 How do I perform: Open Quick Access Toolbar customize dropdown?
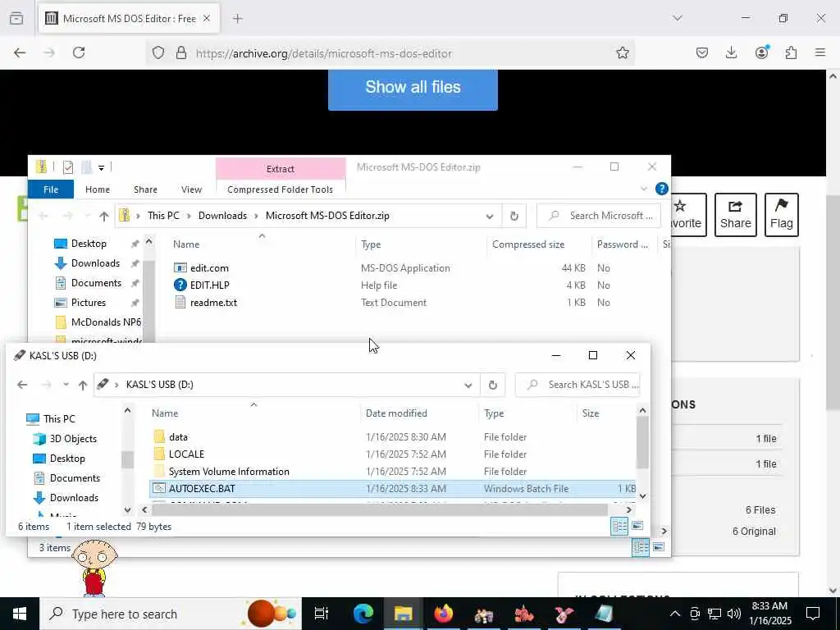pos(101,167)
